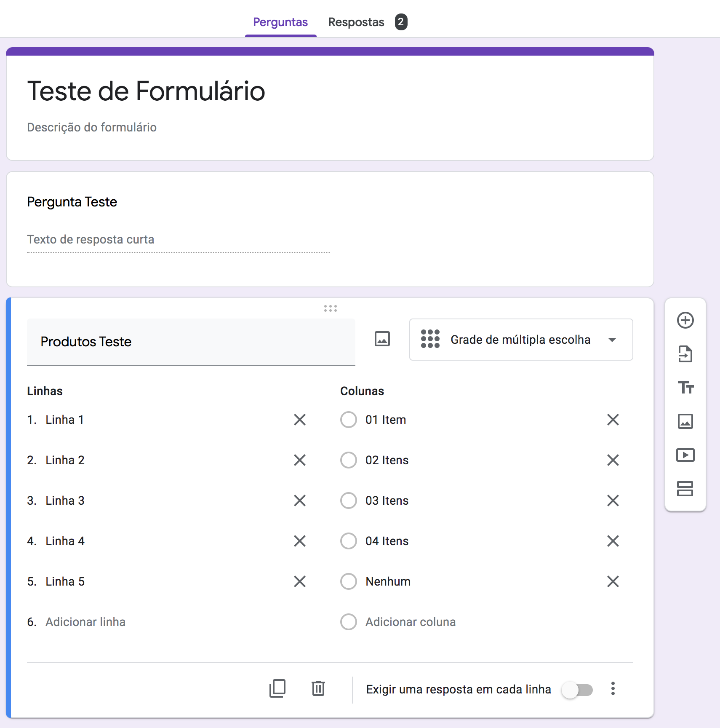720x728 pixels.
Task: Click the Add video icon
Action: click(x=685, y=455)
